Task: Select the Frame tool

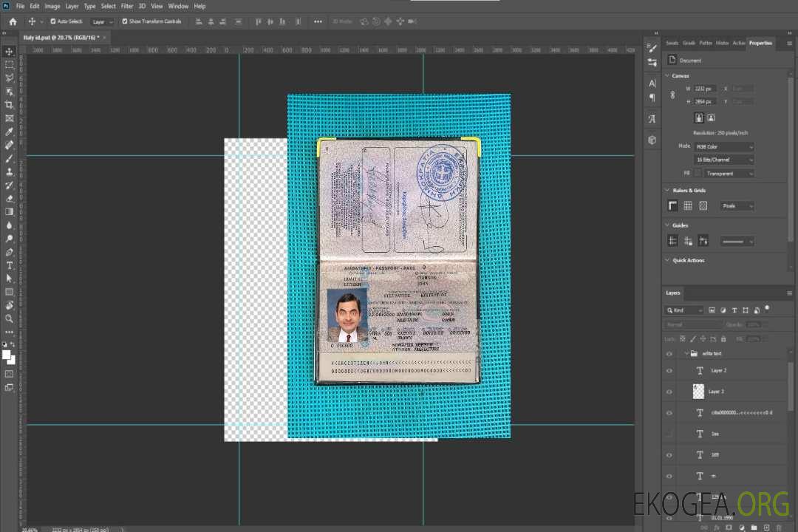Action: click(x=9, y=118)
